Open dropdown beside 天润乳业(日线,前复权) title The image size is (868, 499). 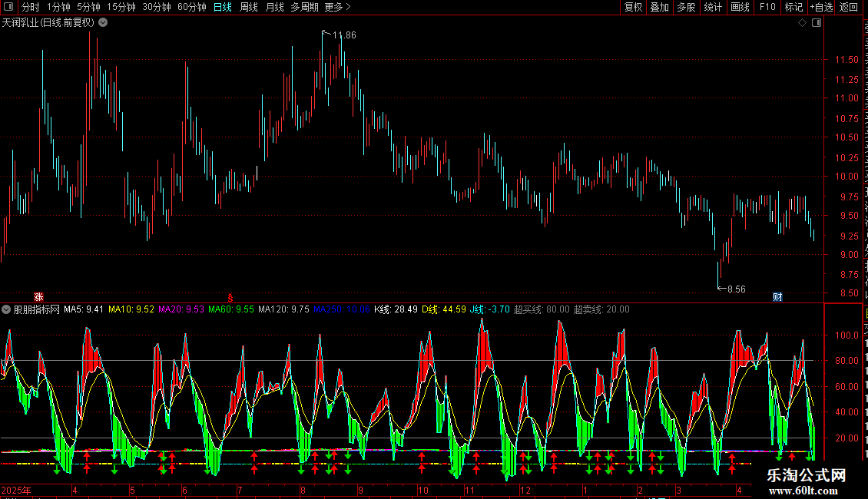coord(103,23)
